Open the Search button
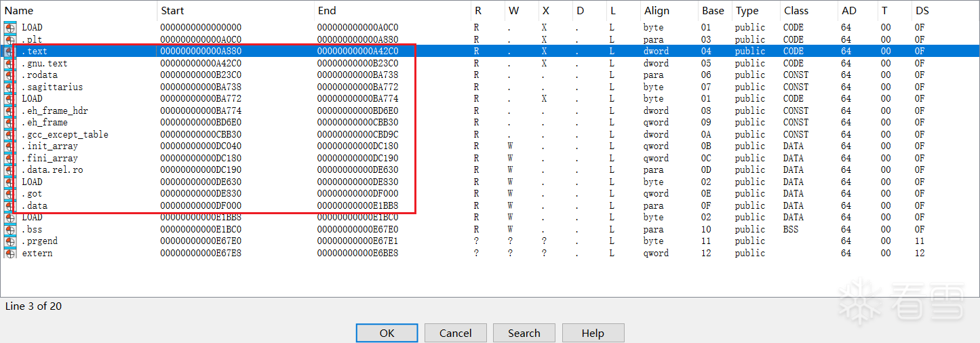Screen dimensions: 980x343 (x=524, y=333)
